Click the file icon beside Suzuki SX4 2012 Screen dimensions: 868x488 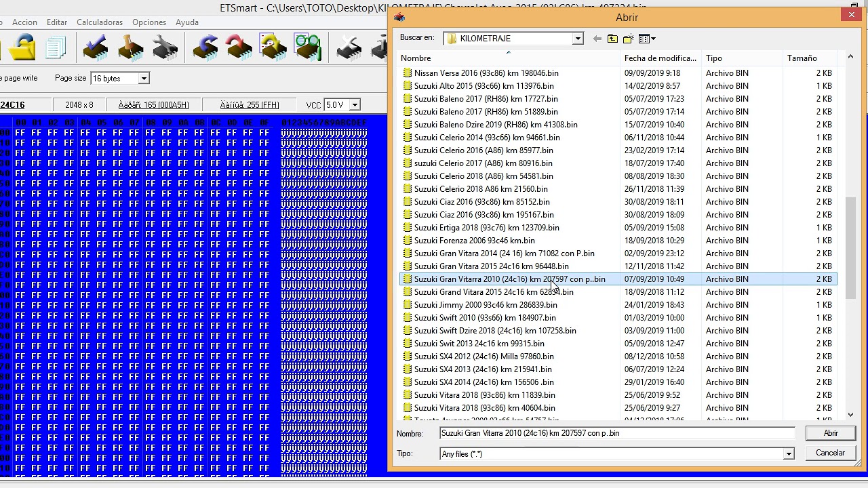pyautogui.click(x=407, y=356)
